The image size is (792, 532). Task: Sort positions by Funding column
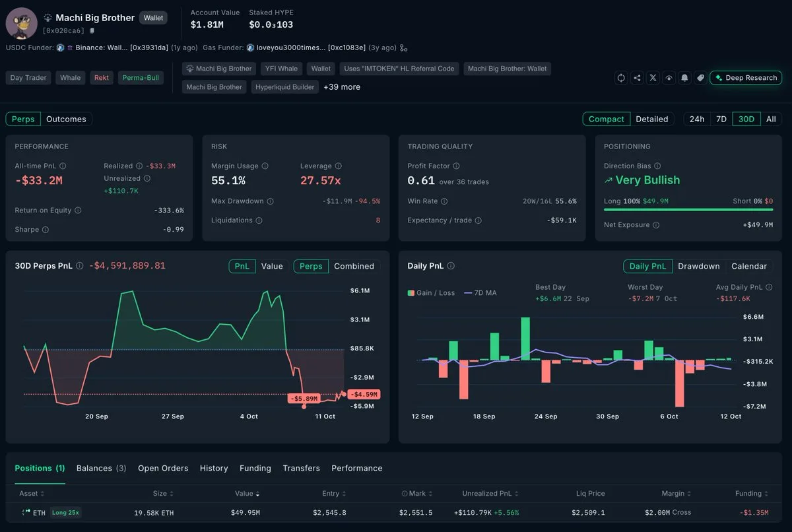click(752, 494)
